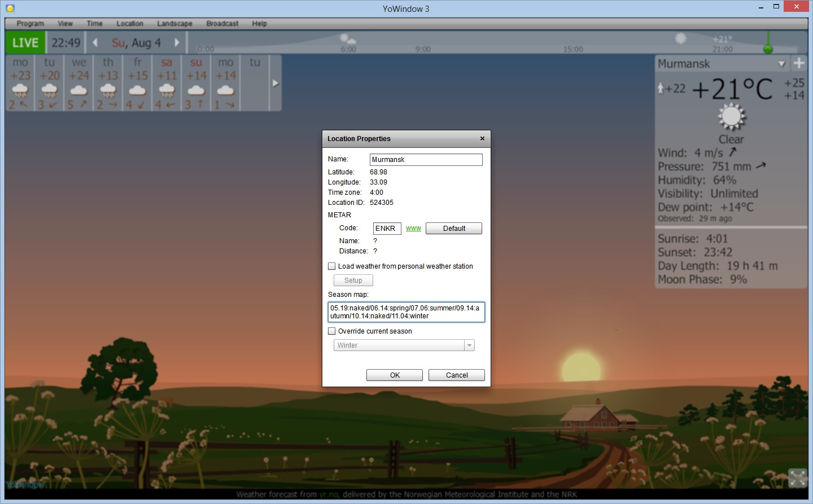Open the Broadcast menu
Screen dimensions: 813x504
tap(222, 24)
